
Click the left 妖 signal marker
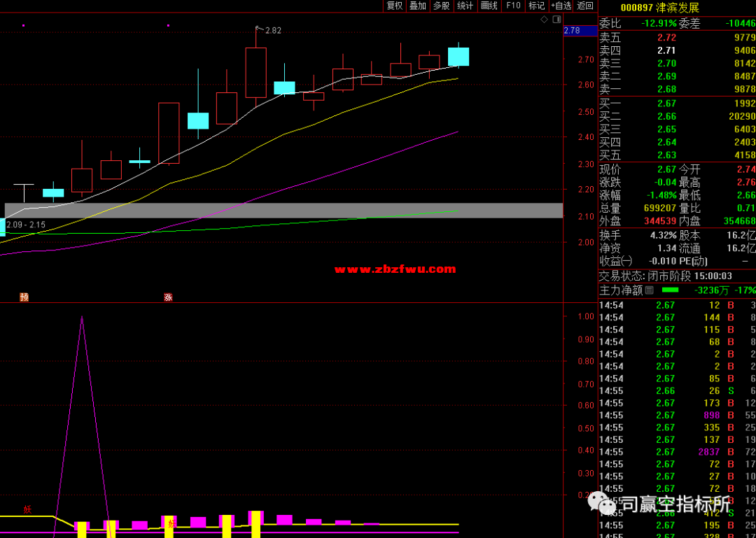(27, 509)
